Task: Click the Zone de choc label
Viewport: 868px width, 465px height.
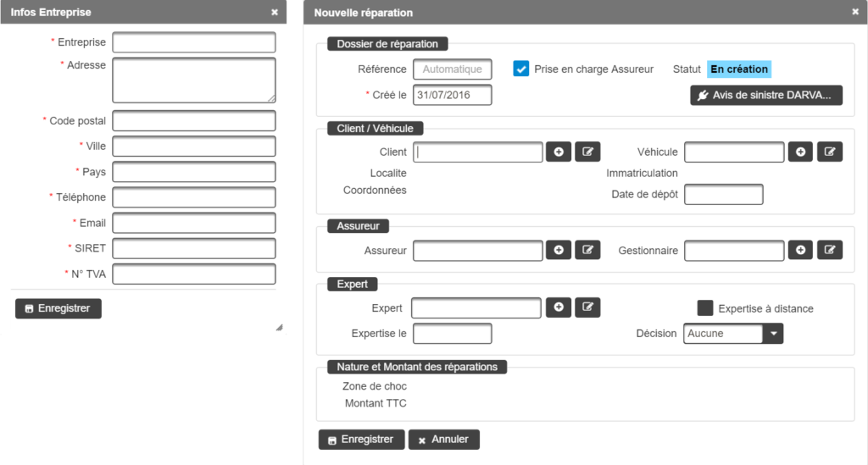Action: pyautogui.click(x=374, y=386)
